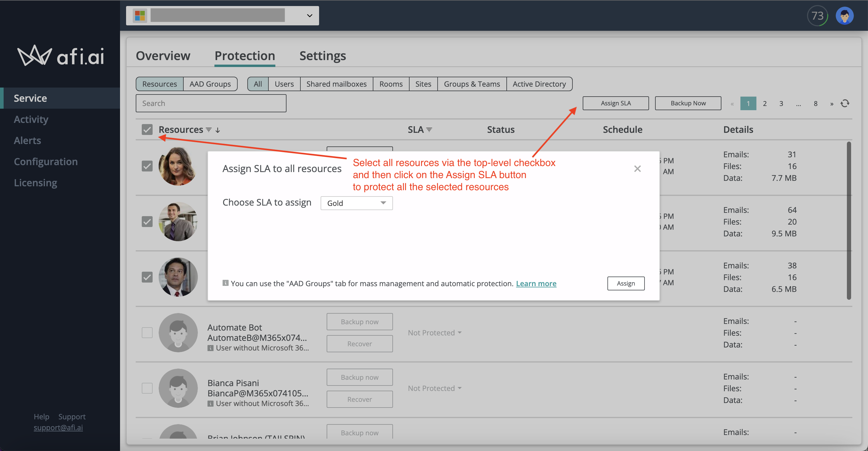This screenshot has height=451, width=868.
Task: Close the Assign SLA dialog
Action: 637,169
